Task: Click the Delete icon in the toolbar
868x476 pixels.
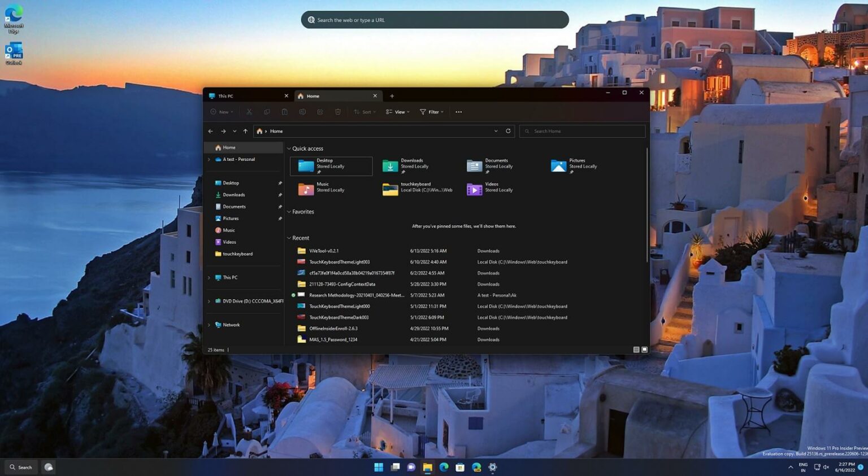Action: point(338,111)
